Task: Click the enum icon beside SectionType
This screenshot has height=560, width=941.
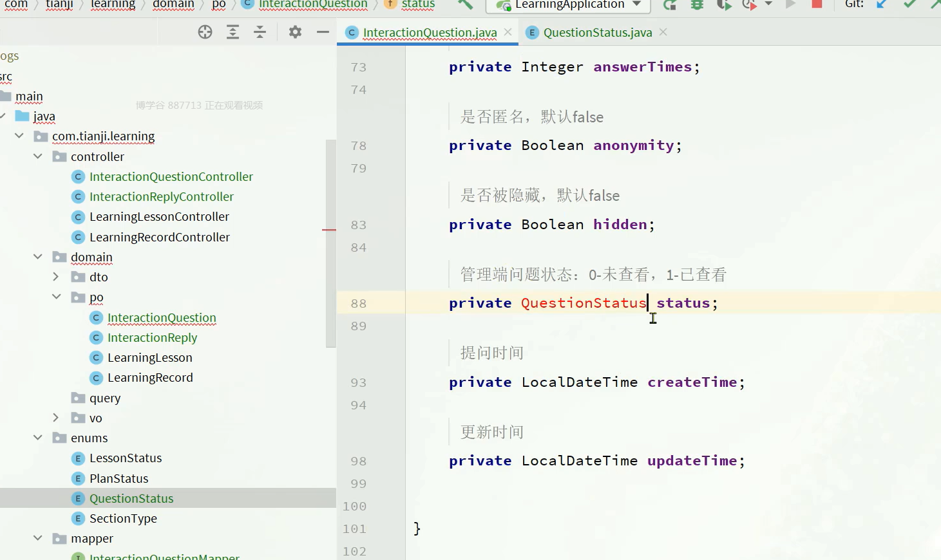Action: coord(78,518)
